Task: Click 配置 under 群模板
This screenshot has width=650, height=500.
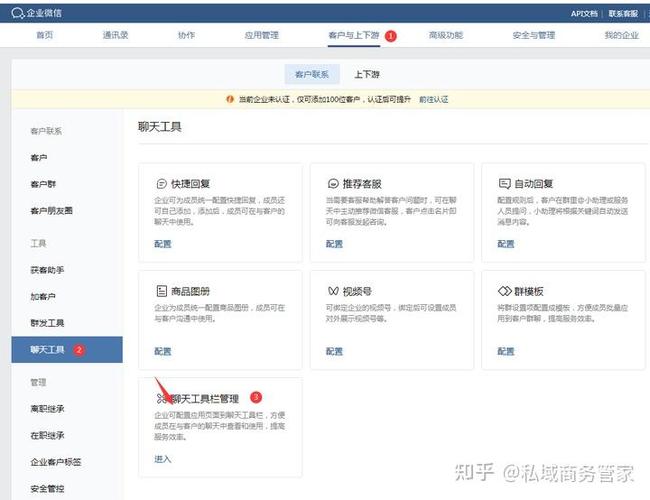Action: [506, 351]
